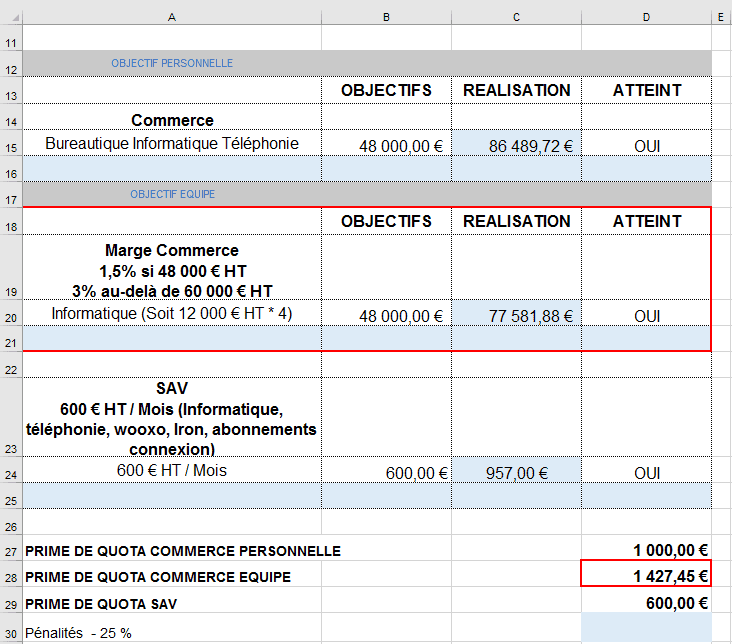Select the OUI cell in row 20
This screenshot has width=732, height=644.
[646, 316]
